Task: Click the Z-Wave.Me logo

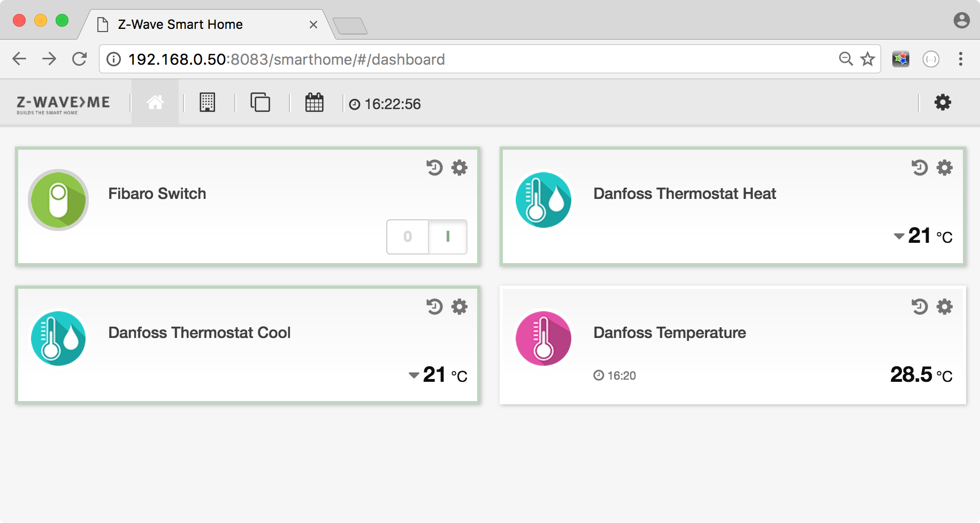Action: (x=63, y=104)
